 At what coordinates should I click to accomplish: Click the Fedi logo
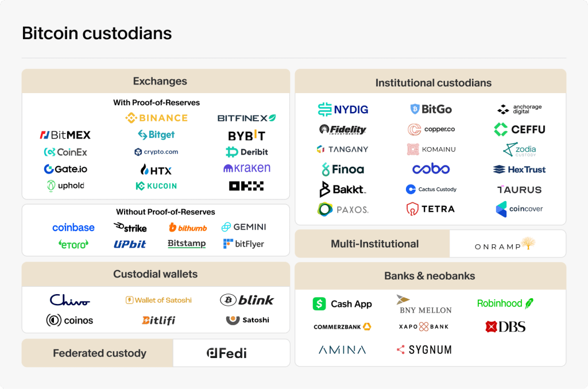(x=227, y=353)
